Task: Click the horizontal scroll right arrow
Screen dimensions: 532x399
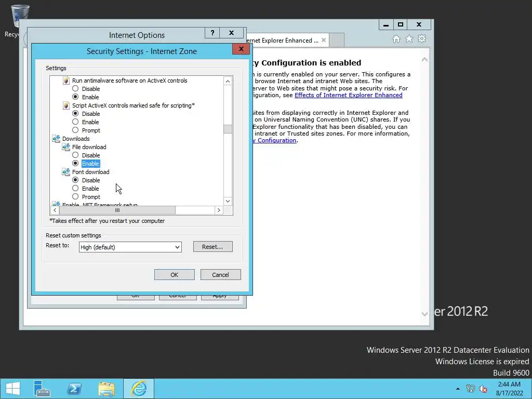Action: click(x=219, y=210)
